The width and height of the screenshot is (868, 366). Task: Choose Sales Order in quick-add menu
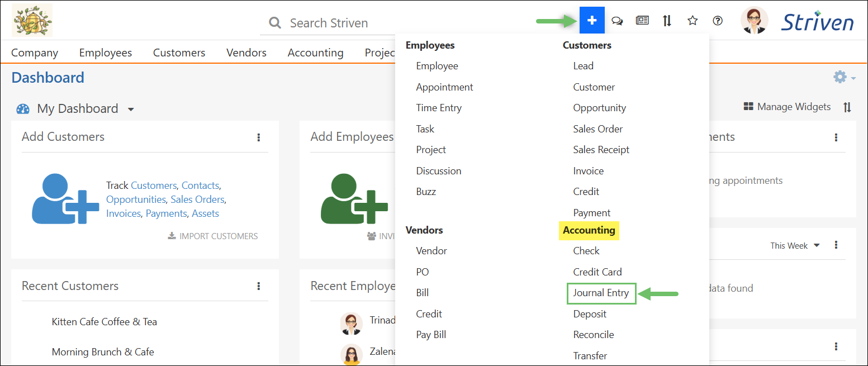coord(597,129)
